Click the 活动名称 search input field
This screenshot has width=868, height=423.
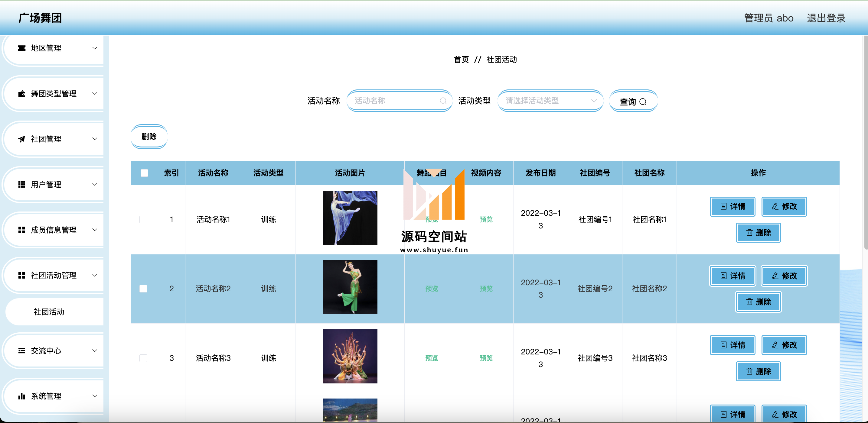(399, 101)
